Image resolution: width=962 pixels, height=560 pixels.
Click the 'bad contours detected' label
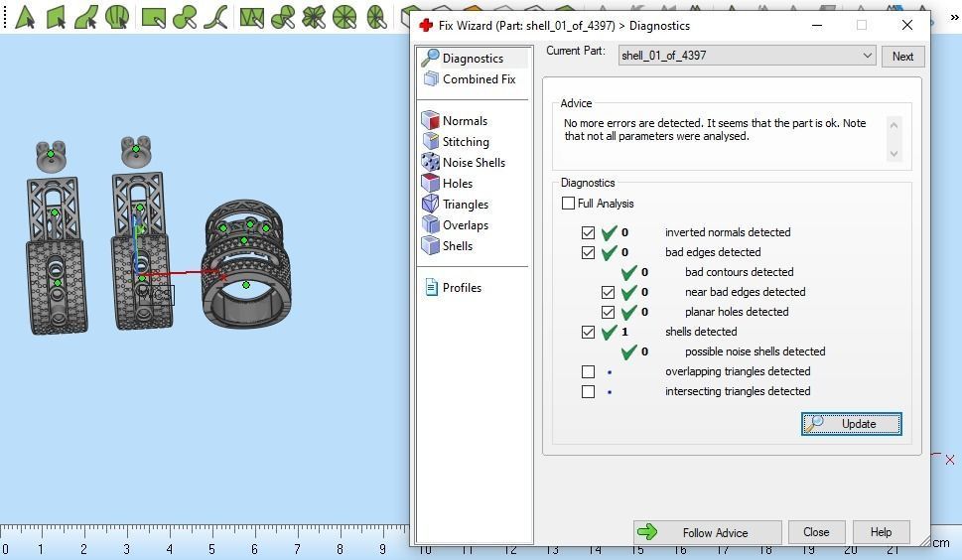[x=740, y=272]
